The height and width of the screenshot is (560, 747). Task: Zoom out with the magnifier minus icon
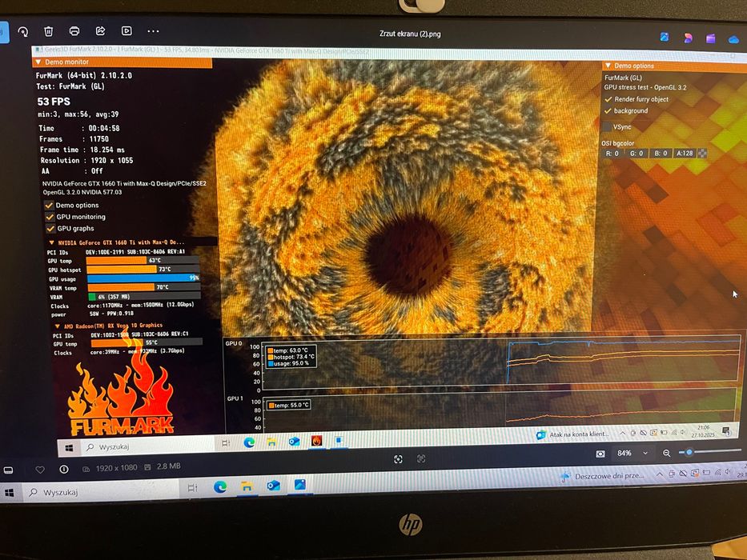point(666,454)
